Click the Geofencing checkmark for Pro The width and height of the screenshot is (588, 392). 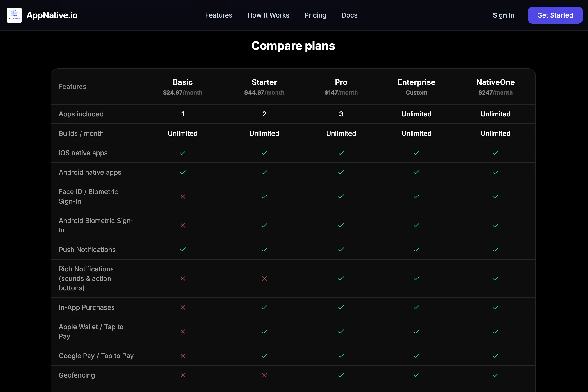[x=341, y=375]
